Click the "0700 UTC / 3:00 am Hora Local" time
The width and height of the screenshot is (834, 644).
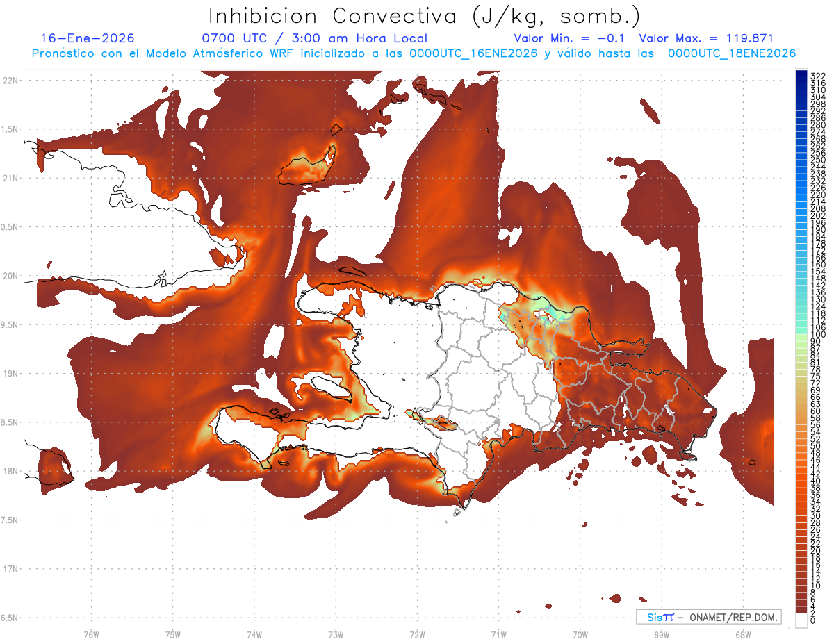[x=314, y=38]
